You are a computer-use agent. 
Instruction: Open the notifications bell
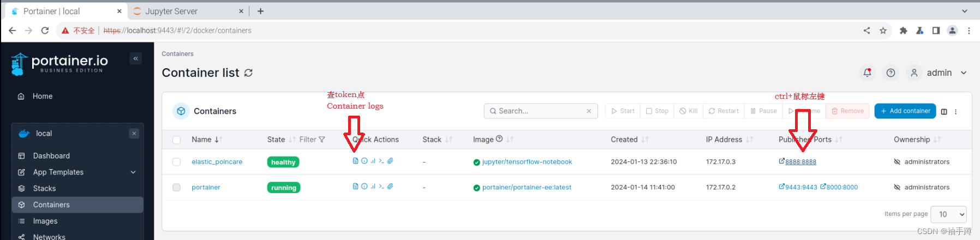(x=867, y=73)
